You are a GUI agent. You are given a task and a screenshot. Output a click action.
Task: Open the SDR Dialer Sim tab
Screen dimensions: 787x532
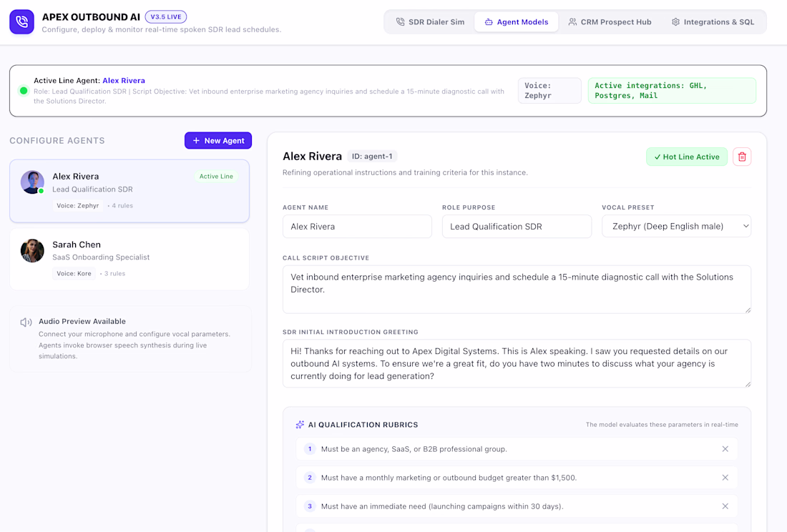[x=430, y=22]
